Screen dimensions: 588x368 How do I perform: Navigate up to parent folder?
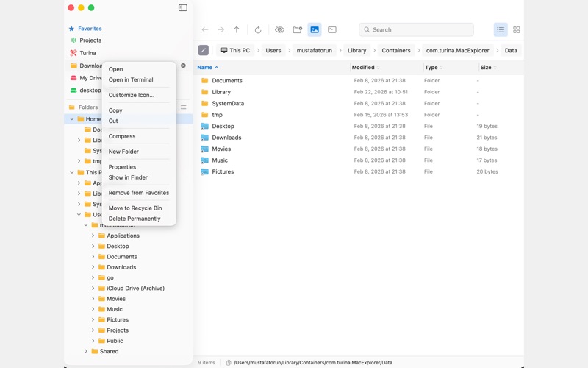coord(237,29)
